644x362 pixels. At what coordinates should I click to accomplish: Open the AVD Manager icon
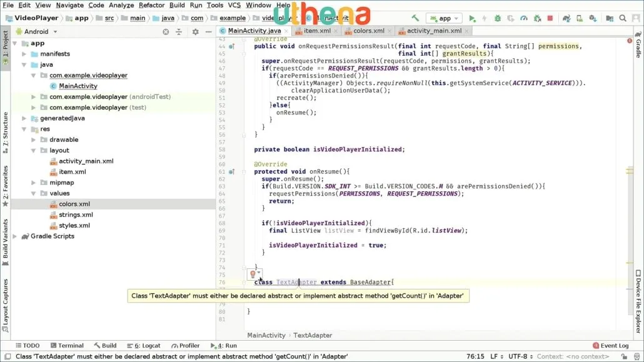click(x=580, y=18)
